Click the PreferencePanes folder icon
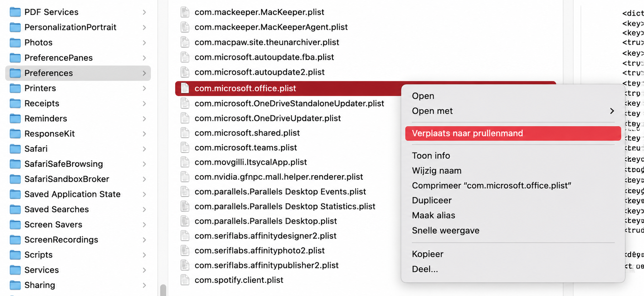The width and height of the screenshot is (644, 296). coord(15,58)
